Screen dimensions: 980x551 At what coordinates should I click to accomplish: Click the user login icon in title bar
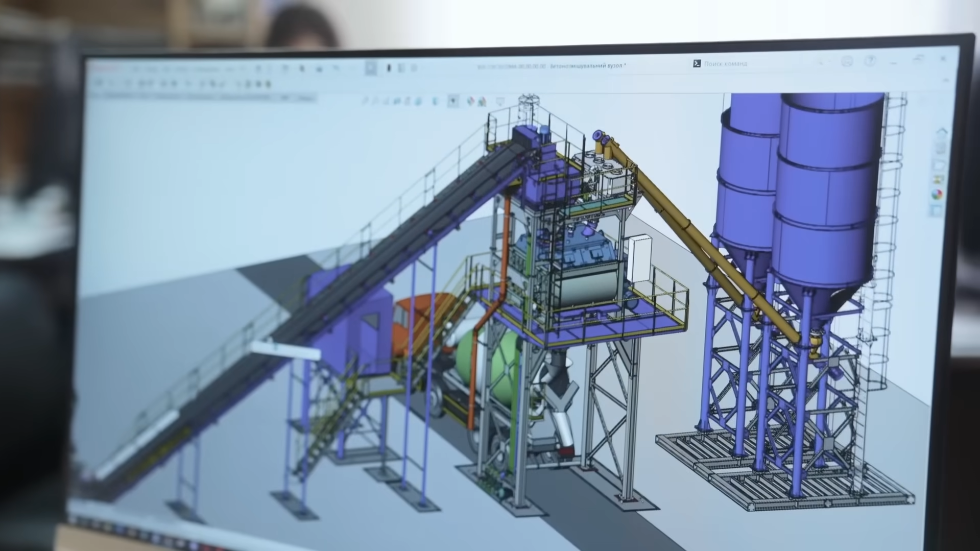(847, 62)
